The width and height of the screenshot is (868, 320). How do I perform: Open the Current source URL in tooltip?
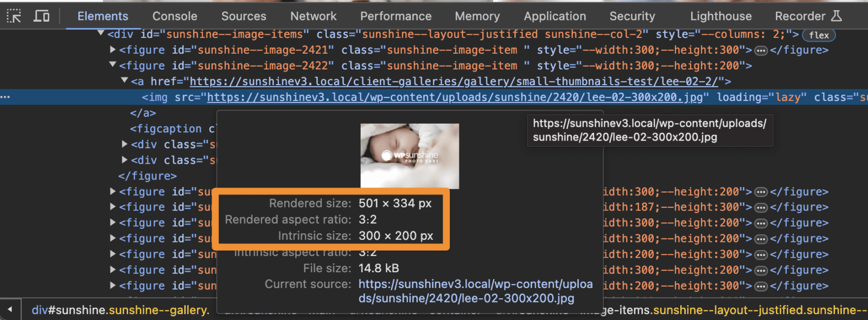475,291
